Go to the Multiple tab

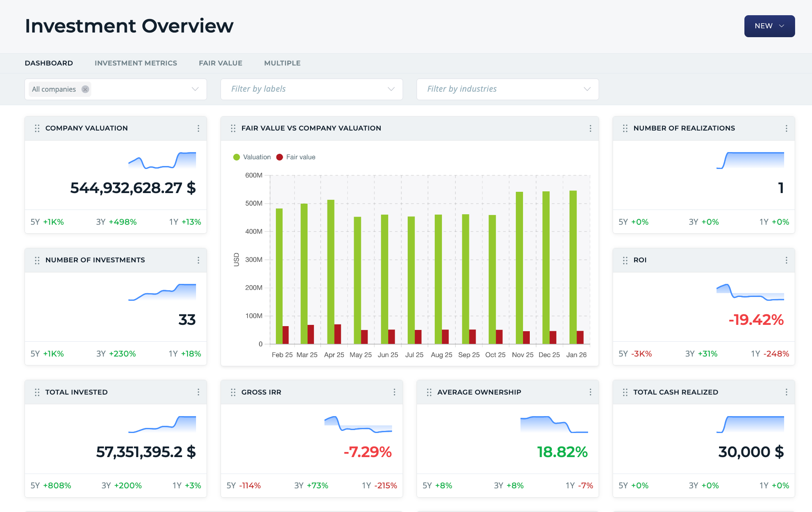click(x=282, y=63)
